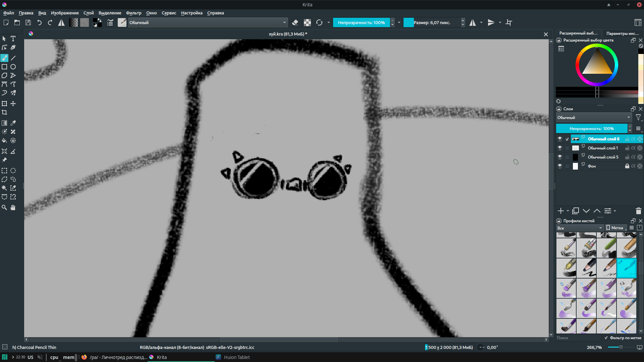Select the Crop tool in toolbox
The width and height of the screenshot is (644, 362).
tap(4, 112)
